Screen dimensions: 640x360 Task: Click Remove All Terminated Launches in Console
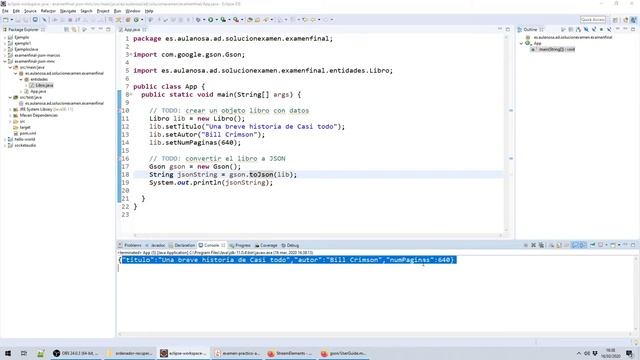[541, 245]
